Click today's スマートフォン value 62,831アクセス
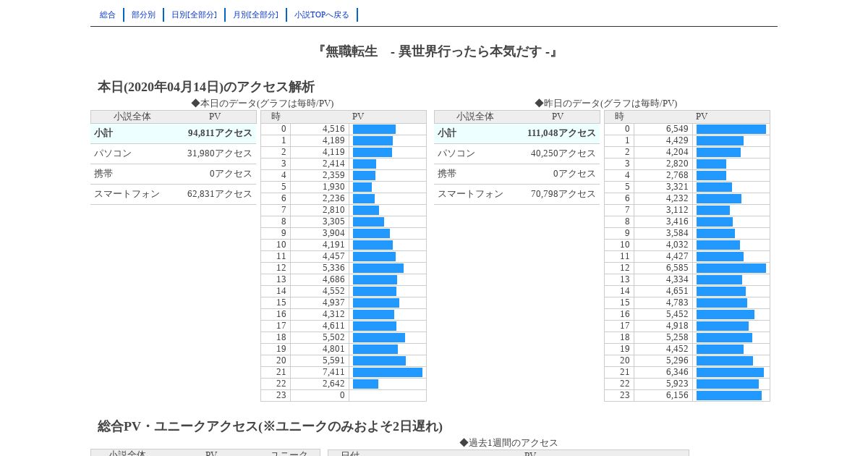The width and height of the screenshot is (868, 456). [220, 194]
